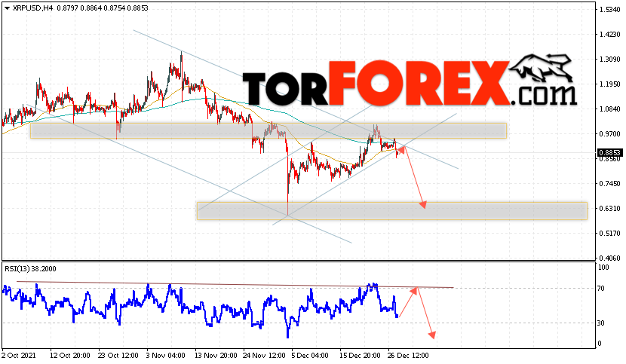Click the 5 Dec 04:00 time label
This screenshot has width=626, height=364.
pos(310,355)
